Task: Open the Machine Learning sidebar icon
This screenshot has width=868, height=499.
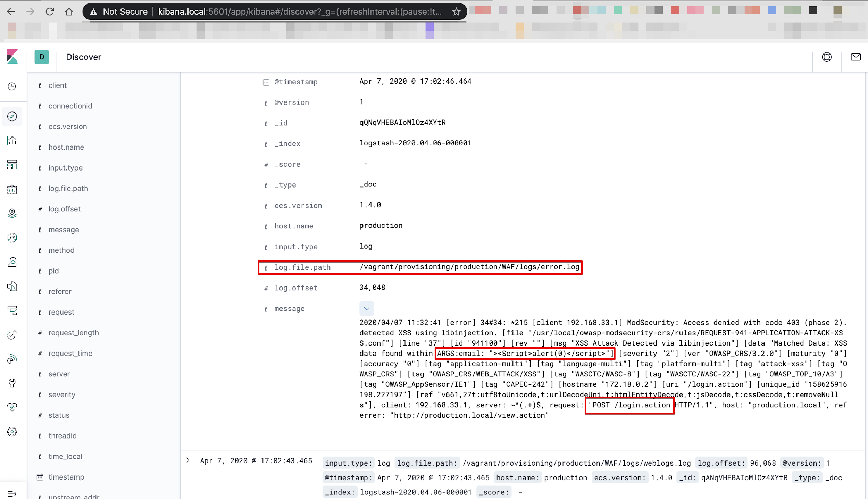Action: pyautogui.click(x=12, y=238)
